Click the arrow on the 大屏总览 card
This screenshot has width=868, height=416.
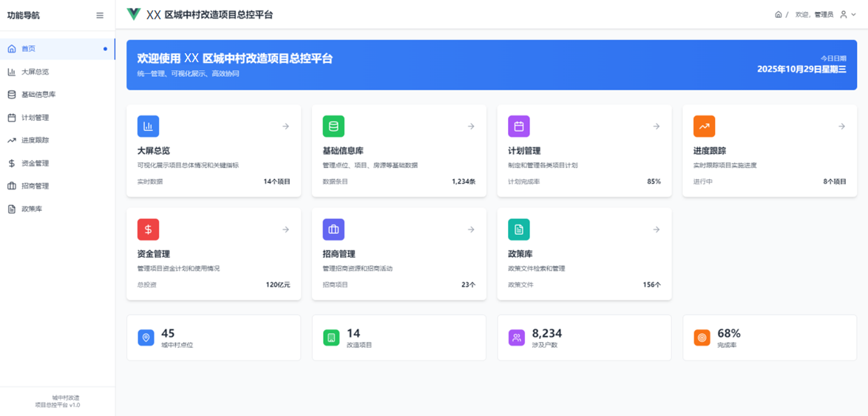click(285, 127)
